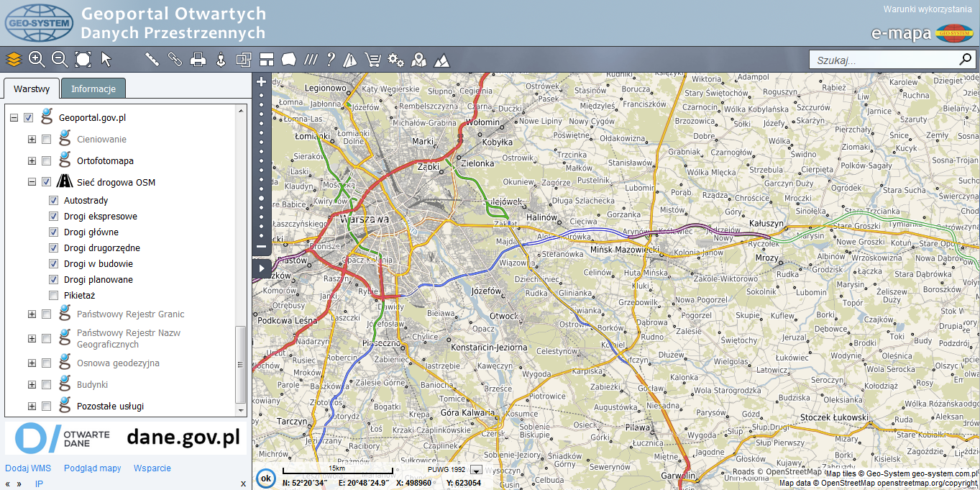980x490 pixels.
Task: Open the layers panel icon in toolbar
Action: [14, 59]
